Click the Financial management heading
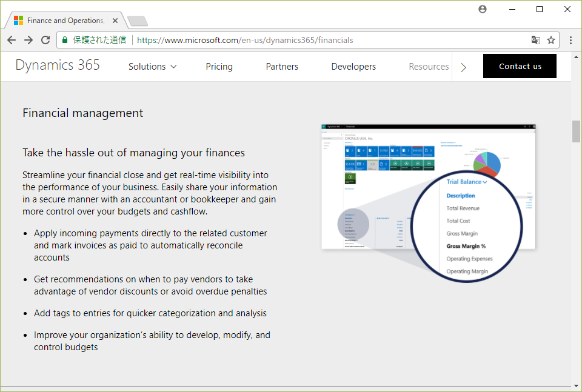This screenshot has width=582, height=392. coord(83,113)
